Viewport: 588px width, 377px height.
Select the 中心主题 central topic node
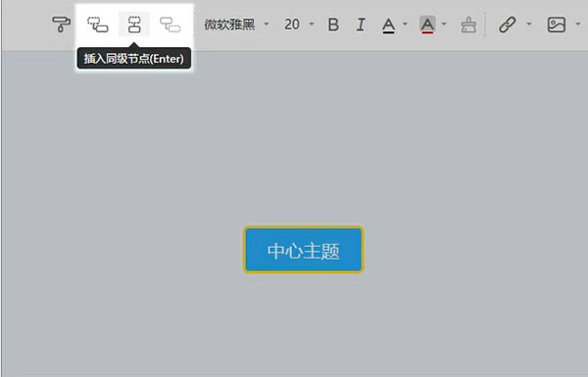(x=304, y=250)
